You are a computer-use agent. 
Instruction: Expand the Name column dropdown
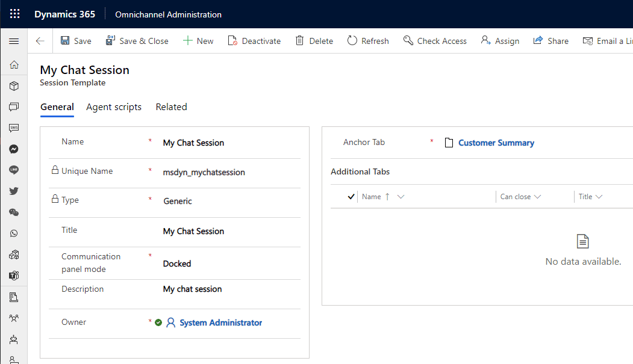click(x=401, y=197)
